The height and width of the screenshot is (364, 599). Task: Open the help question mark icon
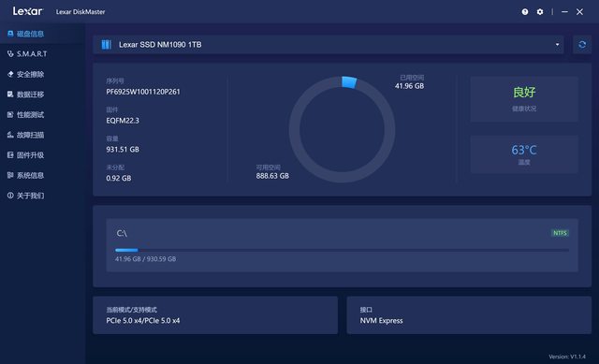click(x=525, y=12)
